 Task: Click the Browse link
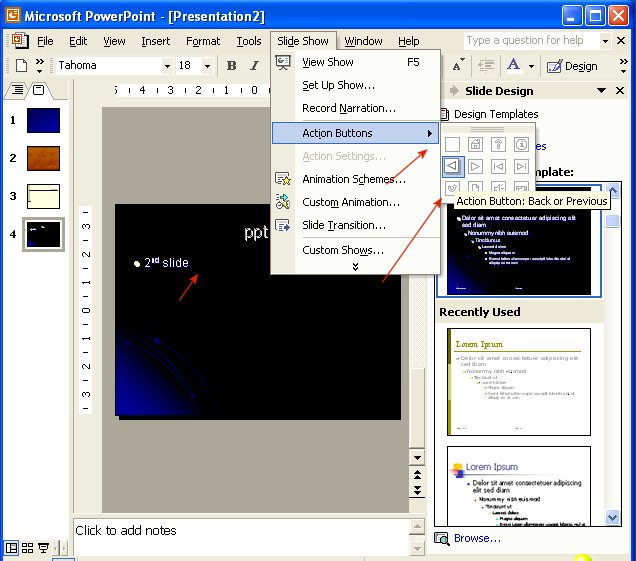pyautogui.click(x=477, y=538)
